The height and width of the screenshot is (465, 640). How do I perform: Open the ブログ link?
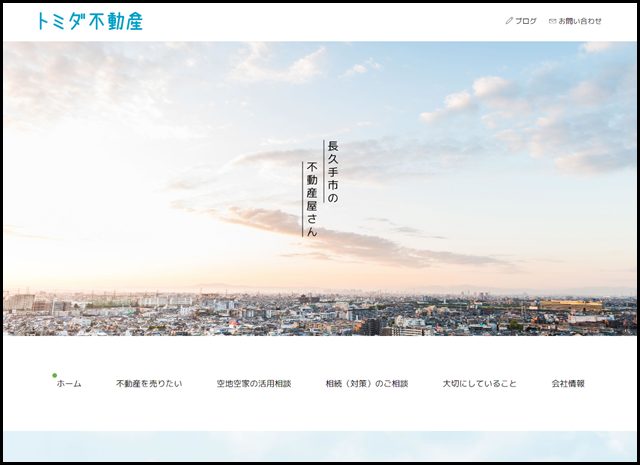pyautogui.click(x=526, y=21)
